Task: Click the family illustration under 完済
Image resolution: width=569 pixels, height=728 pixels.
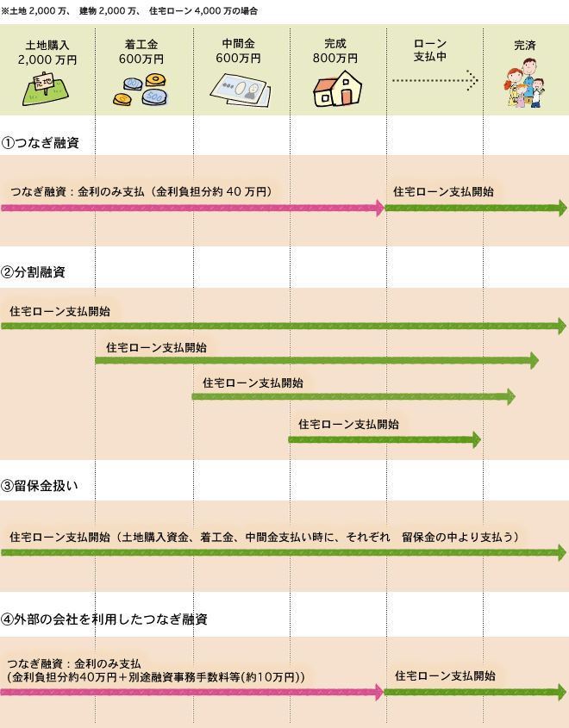Action: click(x=525, y=83)
